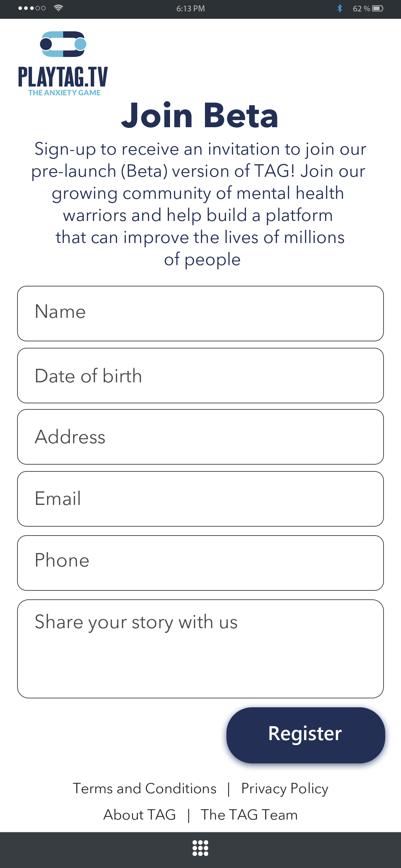The width and height of the screenshot is (401, 868).
Task: Focus the Name input field
Action: click(200, 313)
